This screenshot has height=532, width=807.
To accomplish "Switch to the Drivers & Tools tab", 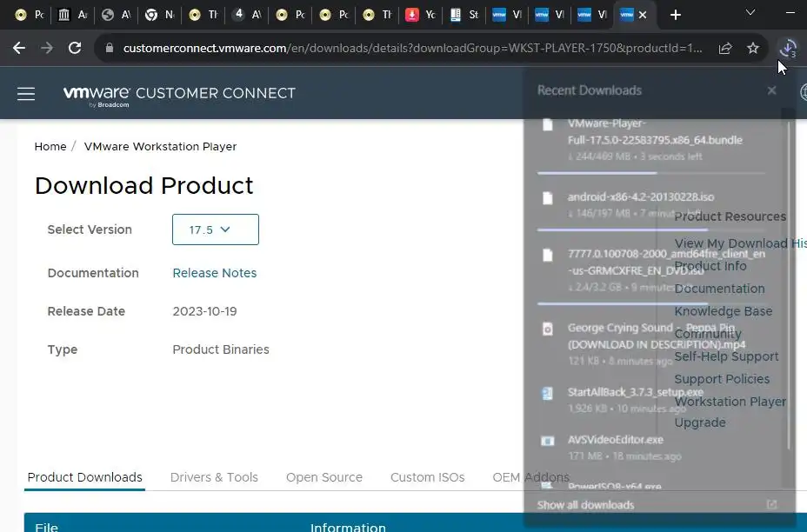I will click(214, 477).
